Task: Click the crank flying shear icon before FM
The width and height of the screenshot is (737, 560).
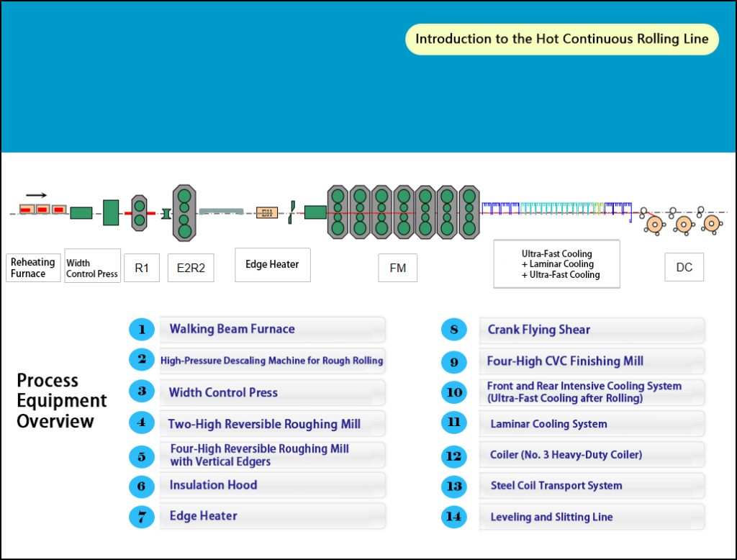Action: (291, 212)
